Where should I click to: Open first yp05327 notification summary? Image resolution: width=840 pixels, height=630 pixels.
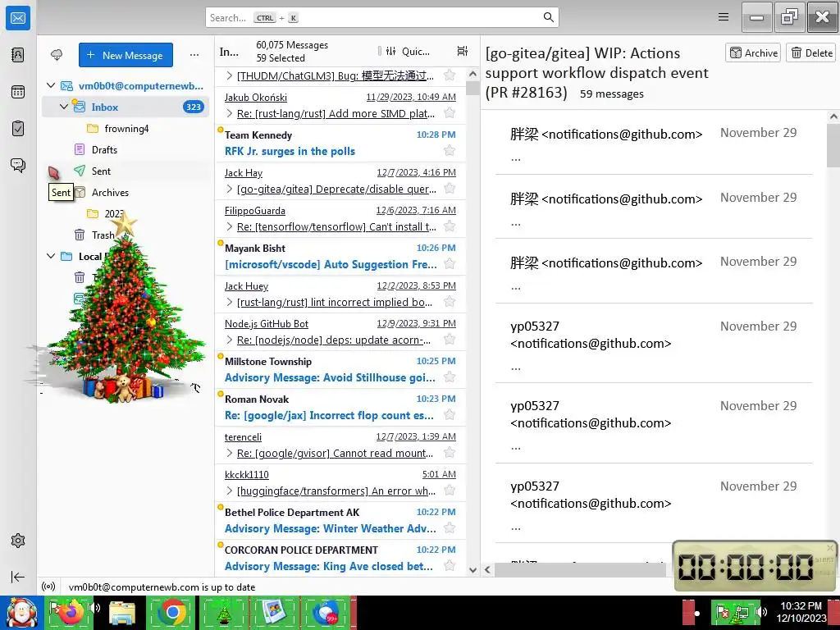[x=654, y=343]
